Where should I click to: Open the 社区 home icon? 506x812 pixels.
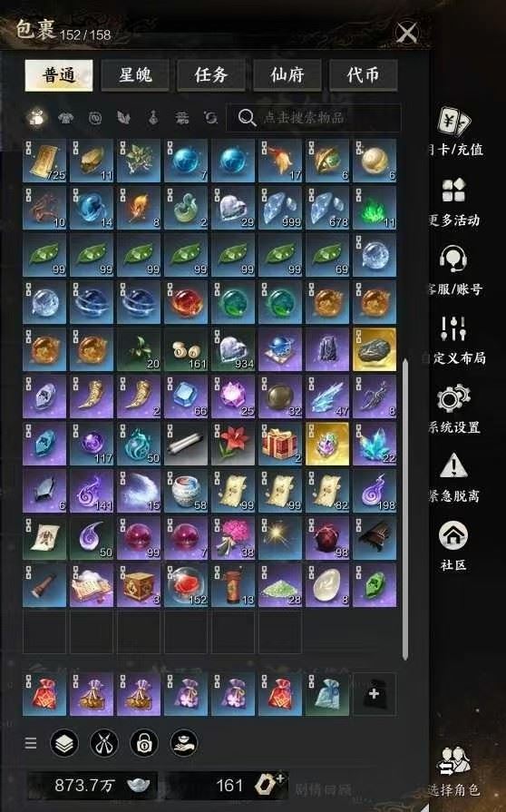tap(453, 535)
